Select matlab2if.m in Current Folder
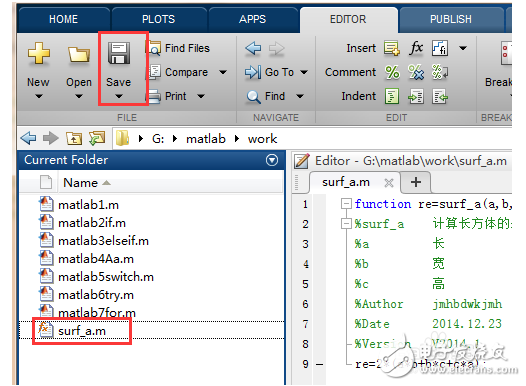526x386 pixels. pyautogui.click(x=92, y=223)
